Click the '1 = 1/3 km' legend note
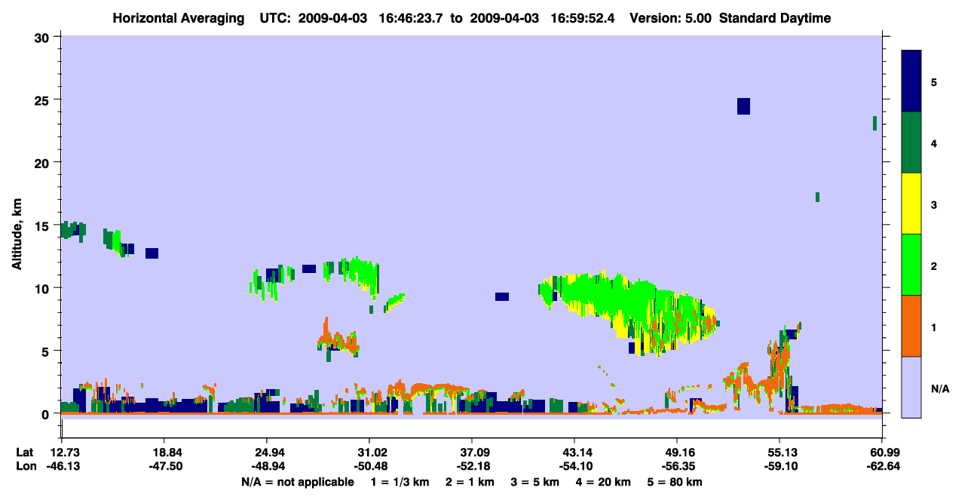 click(x=401, y=482)
